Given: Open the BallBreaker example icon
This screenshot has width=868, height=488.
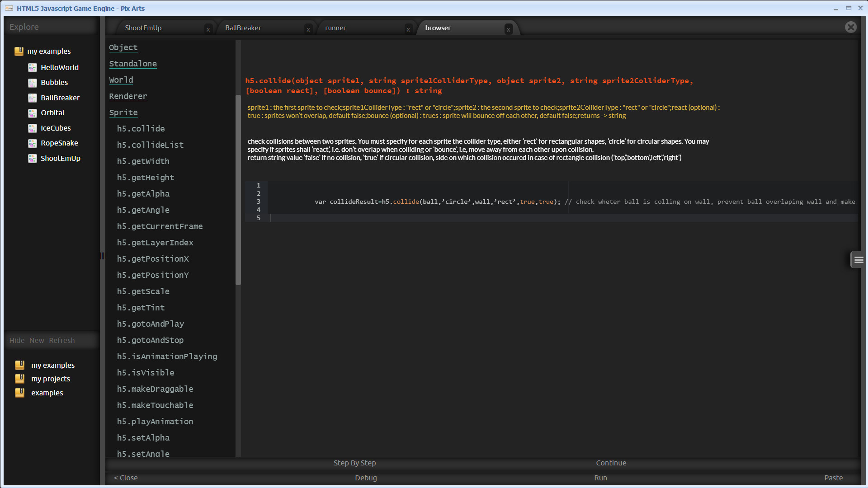Looking at the screenshot, I should (32, 98).
